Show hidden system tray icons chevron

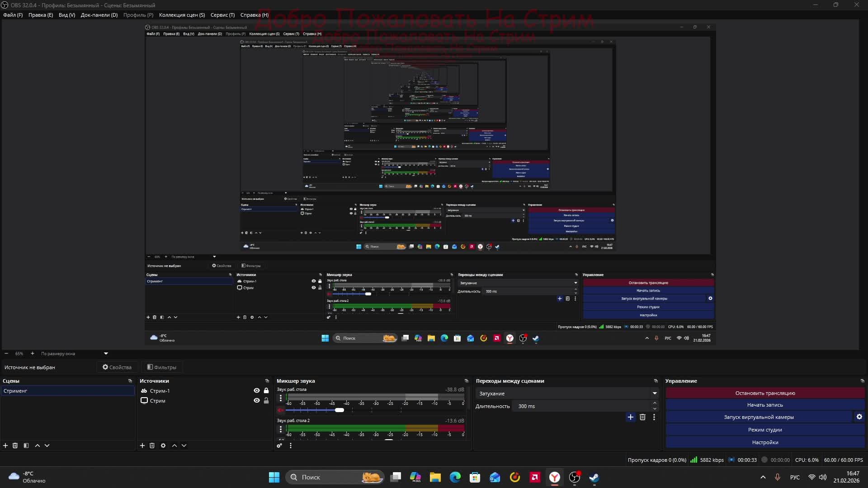tap(763, 477)
